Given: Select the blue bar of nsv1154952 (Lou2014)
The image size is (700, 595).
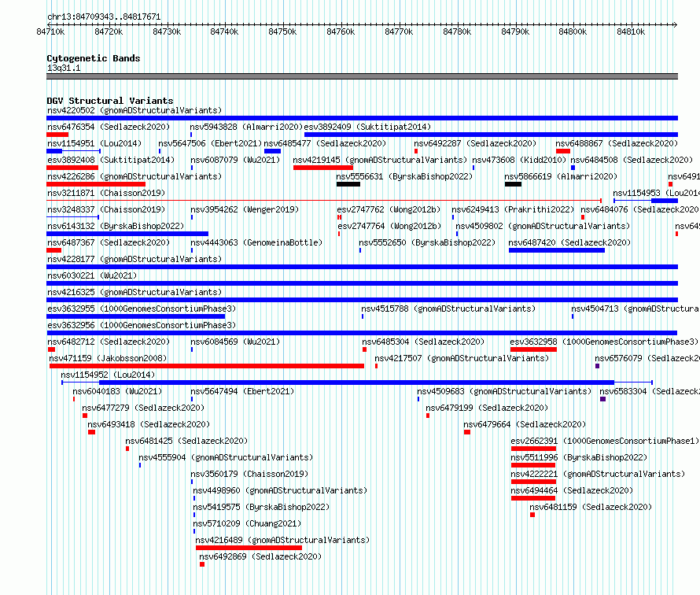Looking at the screenshot, I should tap(357, 382).
